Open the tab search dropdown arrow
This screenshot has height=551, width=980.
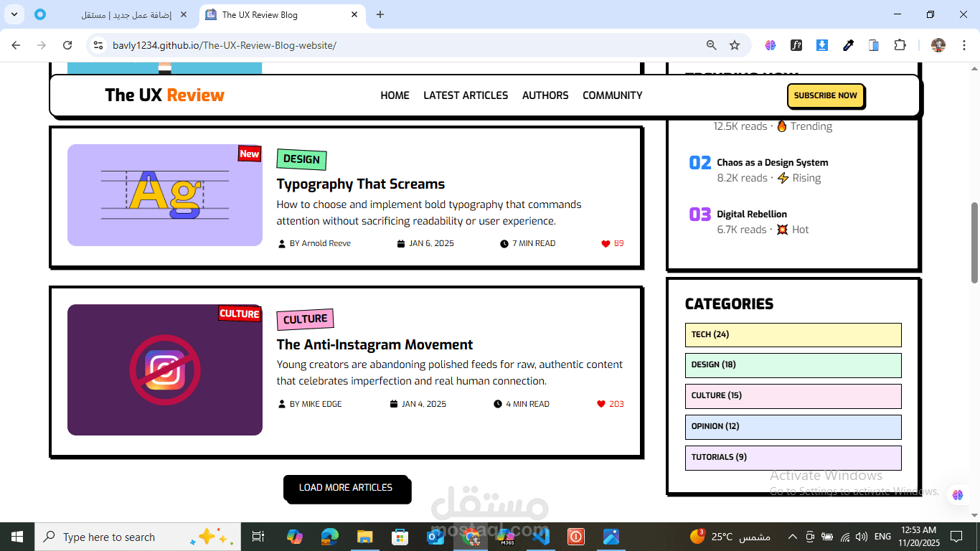click(x=14, y=14)
